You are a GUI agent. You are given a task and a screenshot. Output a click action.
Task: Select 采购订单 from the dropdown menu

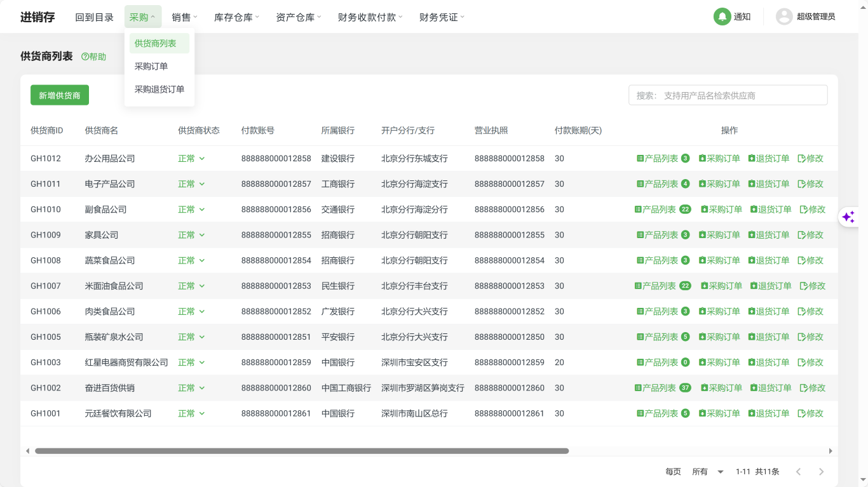(159, 66)
